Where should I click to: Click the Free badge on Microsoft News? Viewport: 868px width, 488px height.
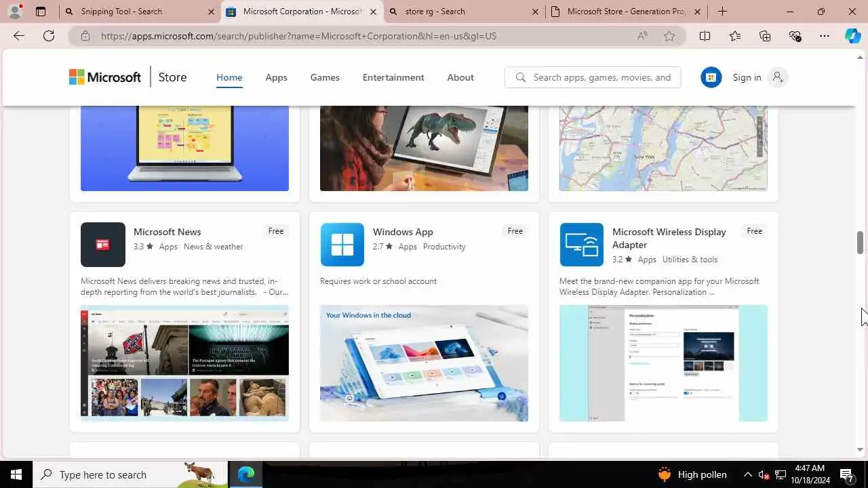tap(275, 231)
